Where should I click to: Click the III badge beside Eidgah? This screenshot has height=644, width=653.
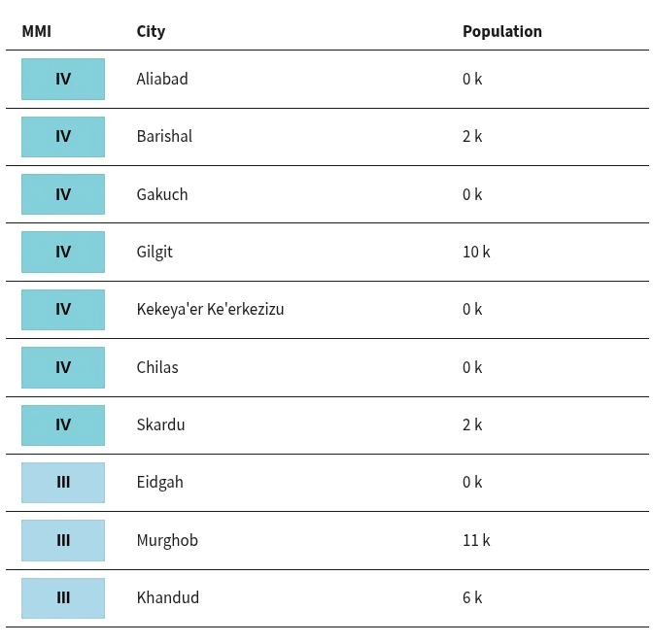coord(63,483)
